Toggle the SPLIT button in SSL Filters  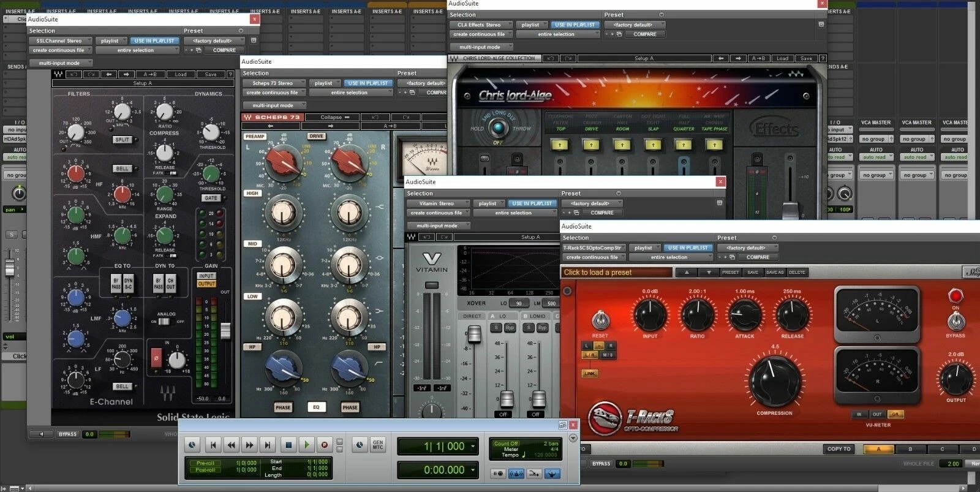(123, 139)
